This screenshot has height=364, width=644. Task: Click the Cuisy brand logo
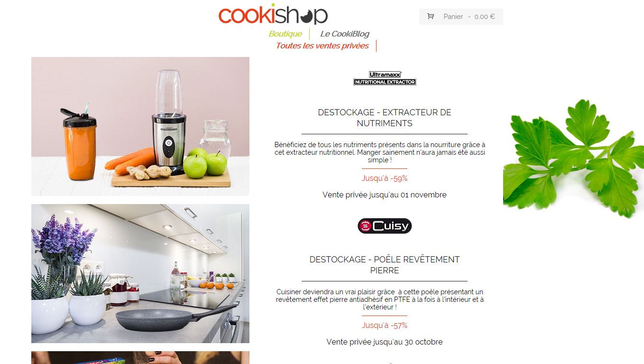[385, 226]
